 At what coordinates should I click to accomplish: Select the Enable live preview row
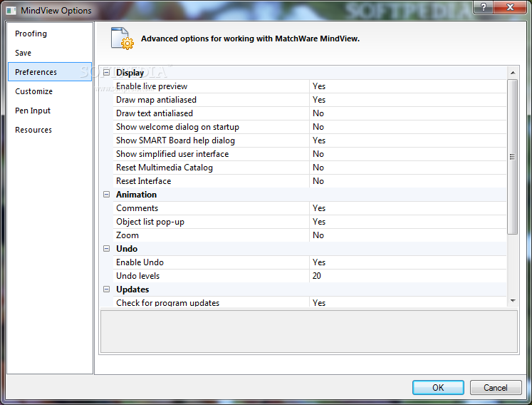coord(309,86)
